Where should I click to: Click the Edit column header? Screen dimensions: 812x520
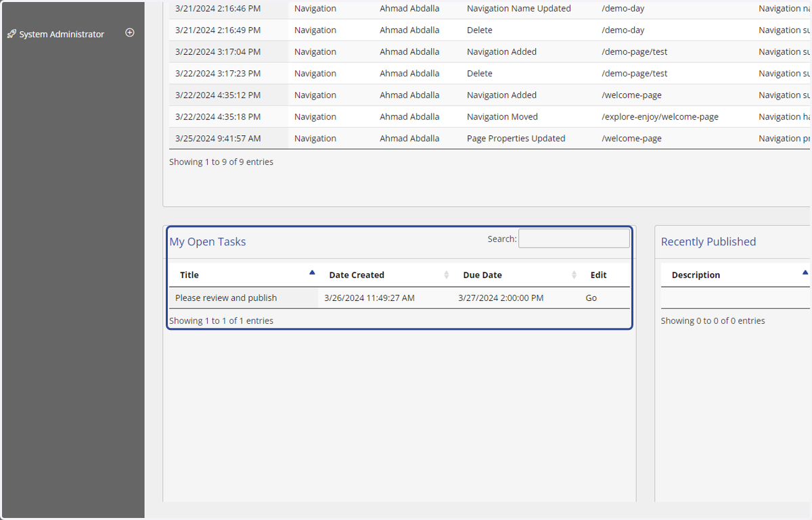(x=598, y=275)
